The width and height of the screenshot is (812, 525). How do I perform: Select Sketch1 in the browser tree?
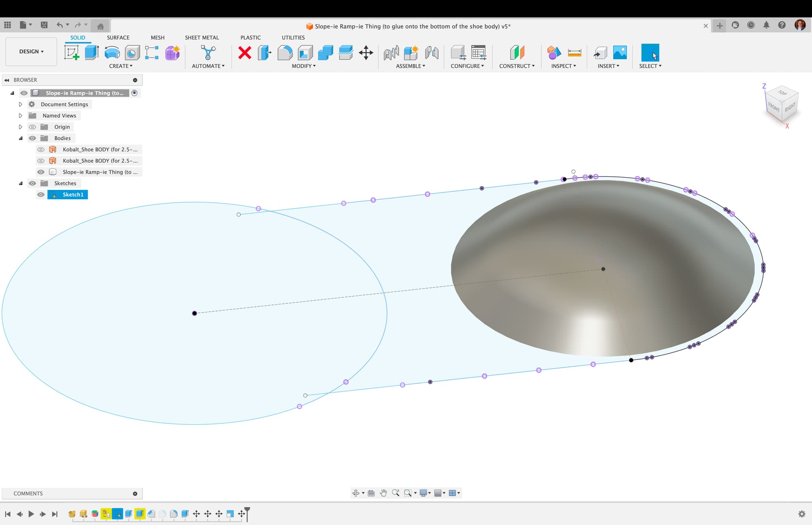[73, 195]
